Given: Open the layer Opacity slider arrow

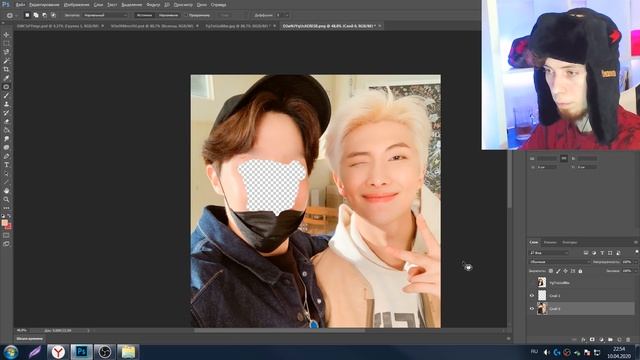Looking at the screenshot, I should pyautogui.click(x=636, y=262).
